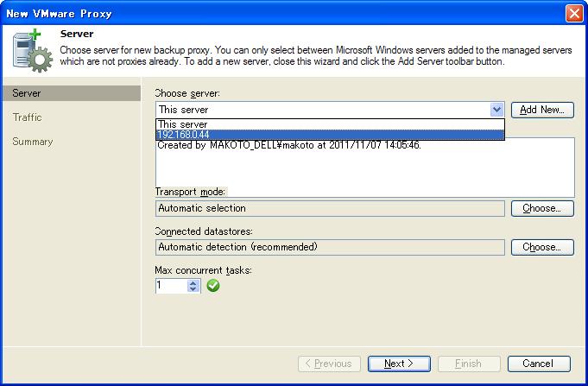
Task: Click the 'Connected datastores:' label
Action: click(204, 231)
